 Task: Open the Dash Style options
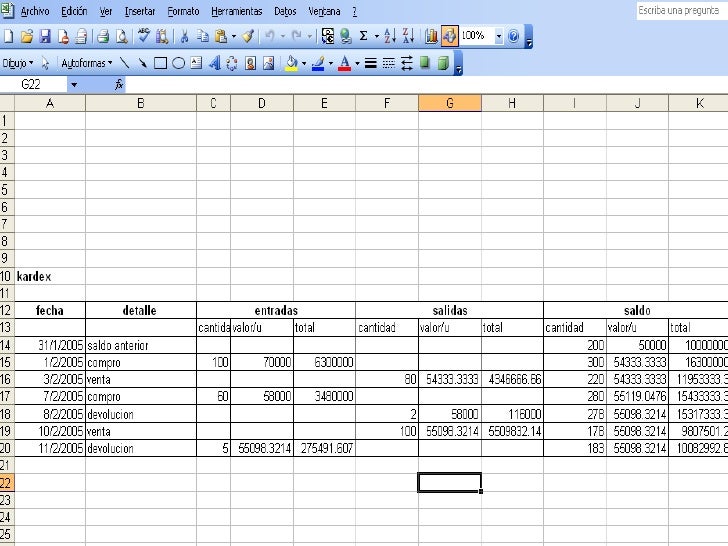click(389, 63)
